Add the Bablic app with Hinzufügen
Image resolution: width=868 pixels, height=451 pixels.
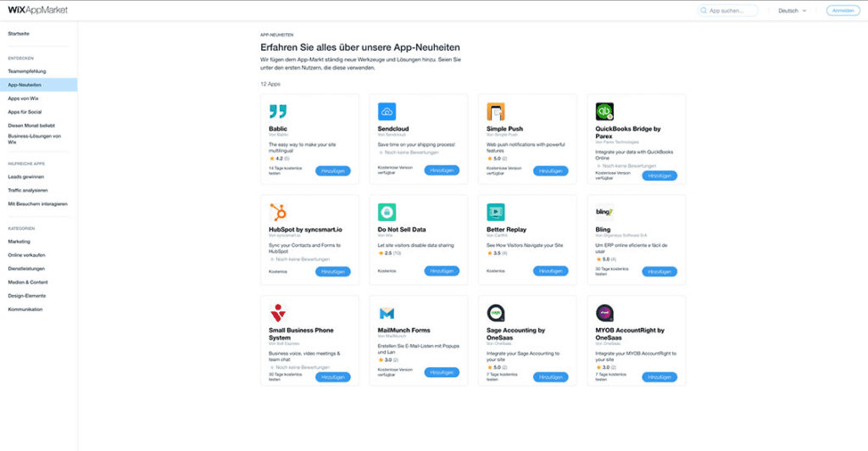[x=332, y=171]
